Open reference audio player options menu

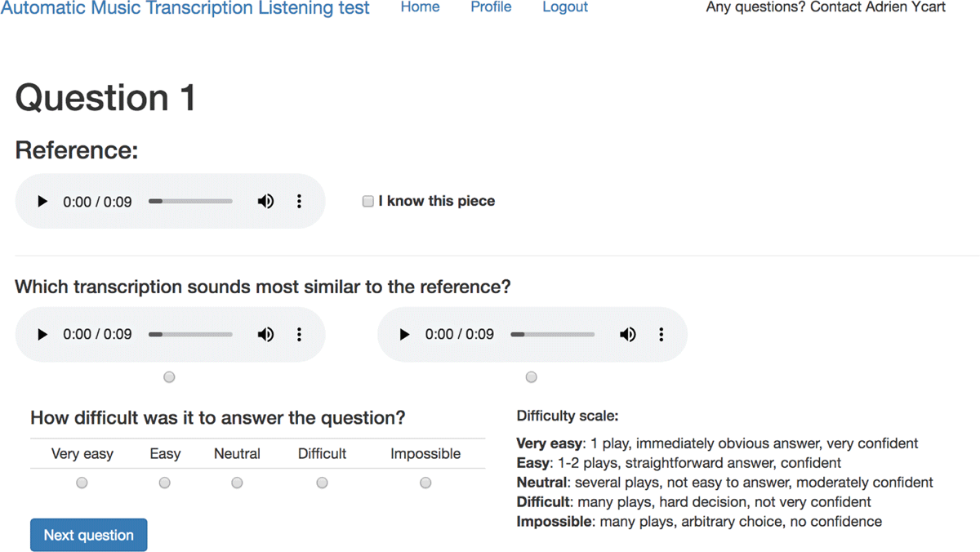299,202
